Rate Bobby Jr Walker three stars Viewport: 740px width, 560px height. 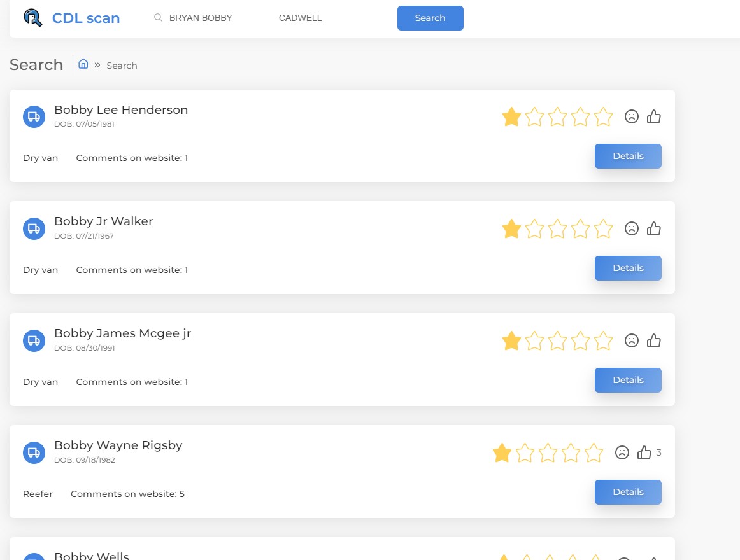click(557, 229)
